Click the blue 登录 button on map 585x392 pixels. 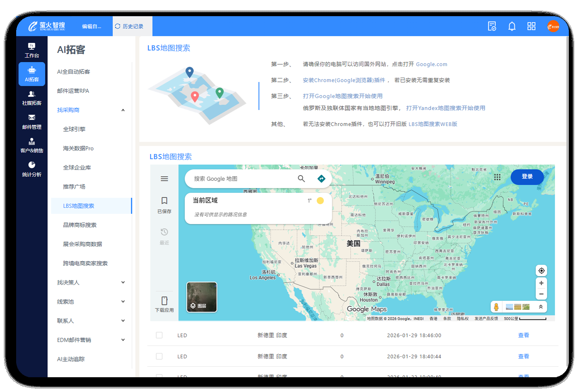click(x=527, y=177)
